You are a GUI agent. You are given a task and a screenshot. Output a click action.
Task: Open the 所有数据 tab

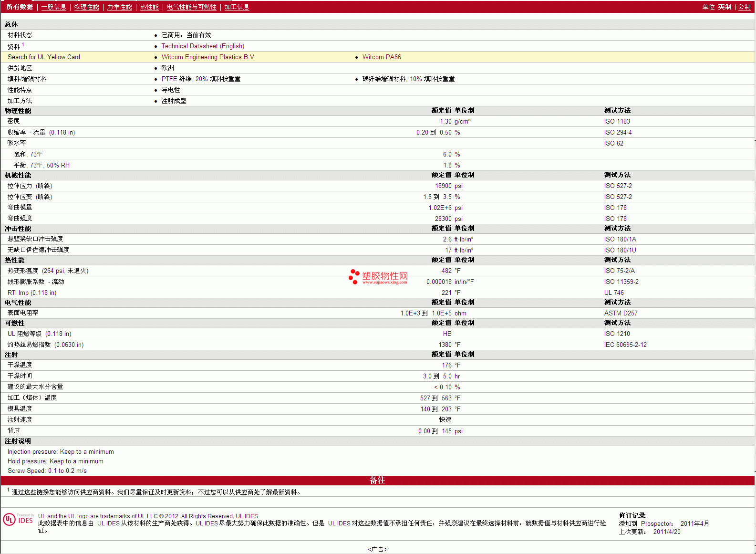(20, 7)
